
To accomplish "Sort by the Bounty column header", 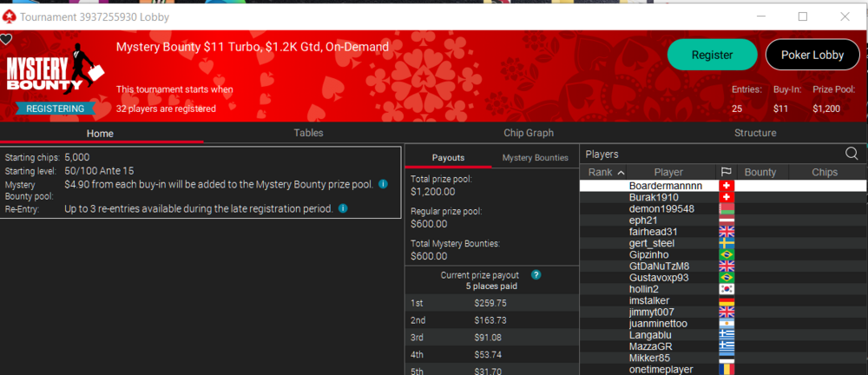I will point(760,173).
